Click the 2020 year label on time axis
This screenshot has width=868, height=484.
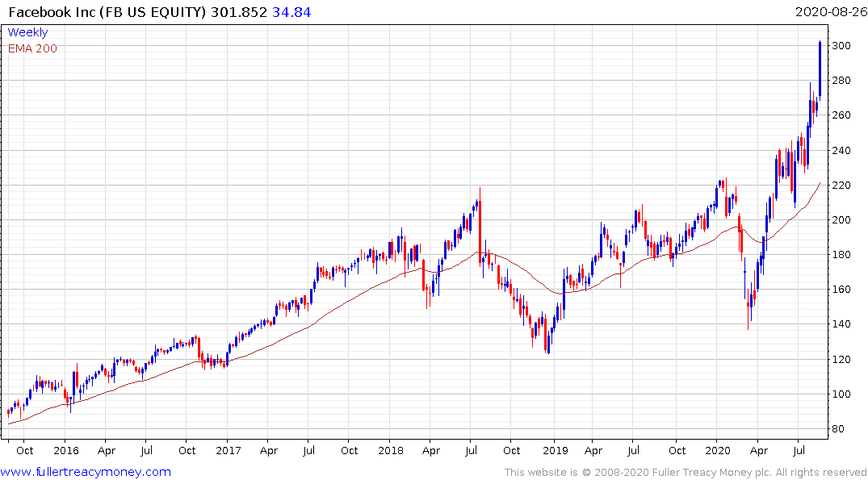(718, 450)
